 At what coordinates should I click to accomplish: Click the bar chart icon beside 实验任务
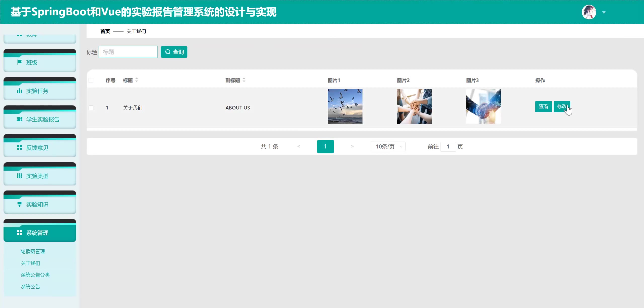(19, 91)
